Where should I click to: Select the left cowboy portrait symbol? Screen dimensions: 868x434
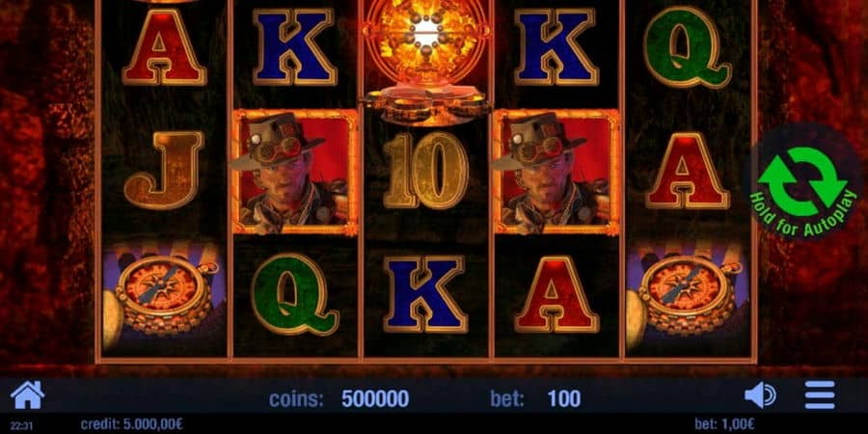click(296, 173)
